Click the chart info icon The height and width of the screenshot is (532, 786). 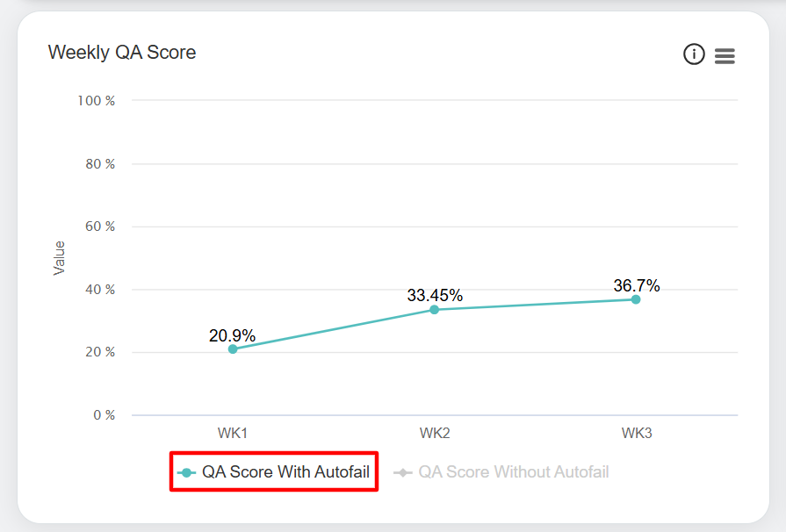694,54
